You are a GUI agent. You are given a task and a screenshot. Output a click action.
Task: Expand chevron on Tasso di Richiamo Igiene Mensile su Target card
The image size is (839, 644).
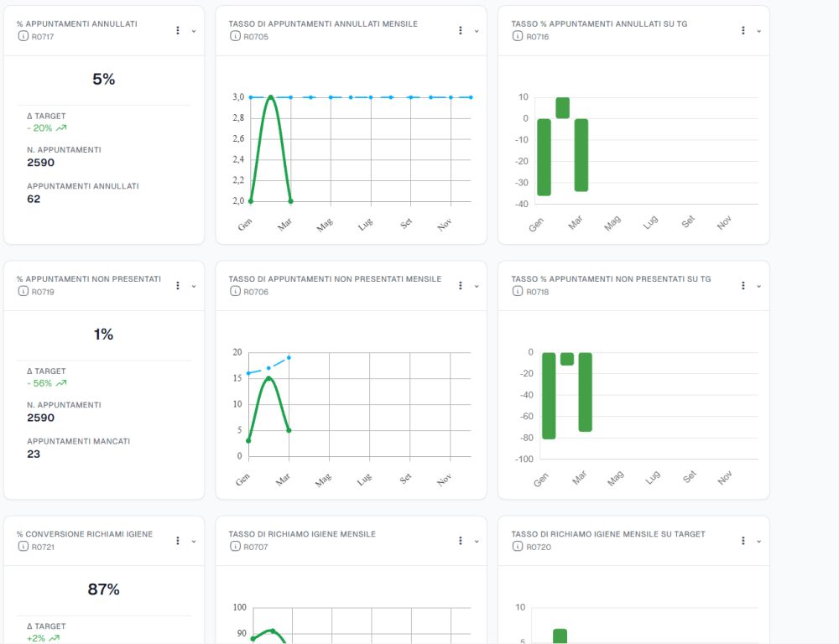[758, 542]
